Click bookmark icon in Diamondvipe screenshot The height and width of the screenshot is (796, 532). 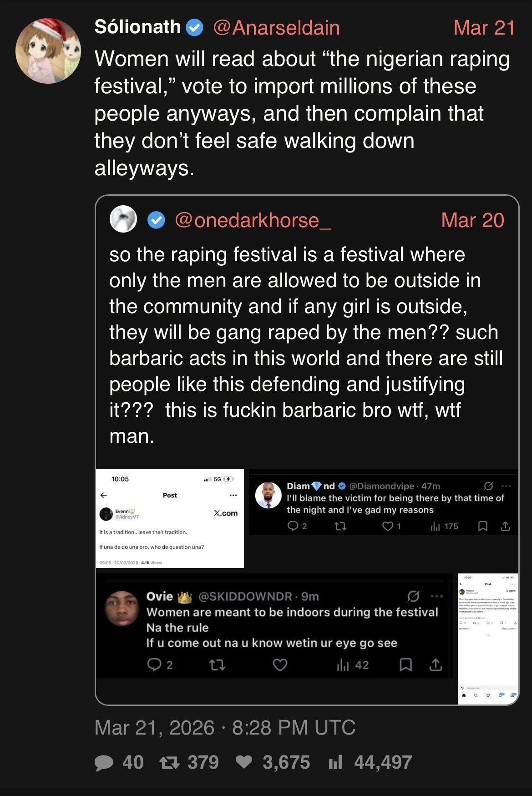483,527
